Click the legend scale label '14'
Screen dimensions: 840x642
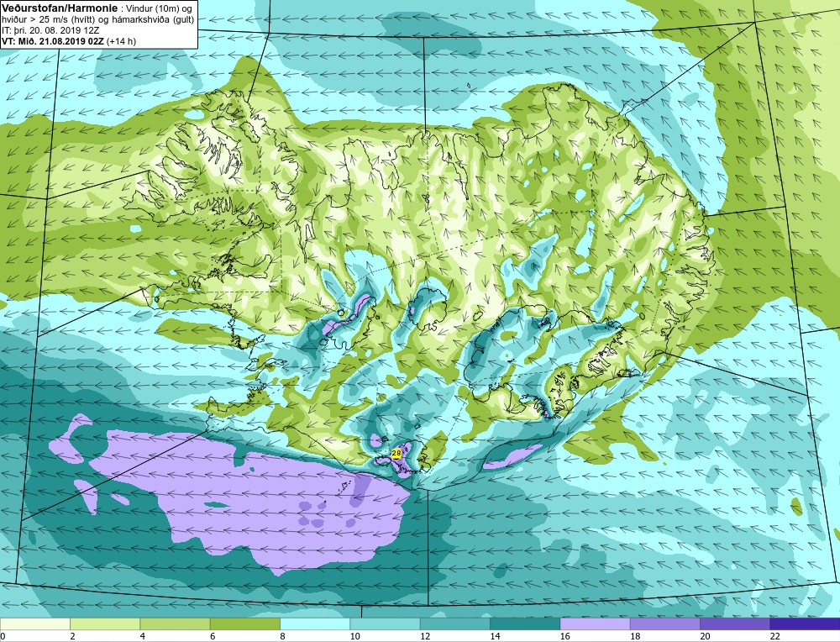[495, 636]
